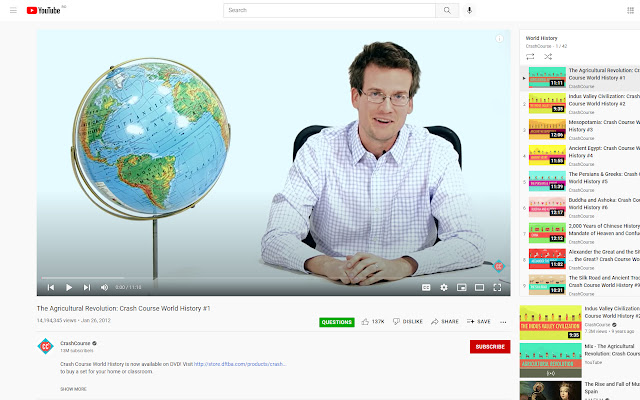640x400 pixels.
Task: Mute the video volume
Action: point(104,287)
